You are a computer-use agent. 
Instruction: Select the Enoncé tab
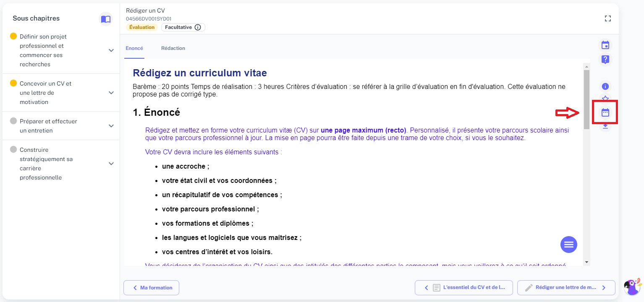click(134, 48)
